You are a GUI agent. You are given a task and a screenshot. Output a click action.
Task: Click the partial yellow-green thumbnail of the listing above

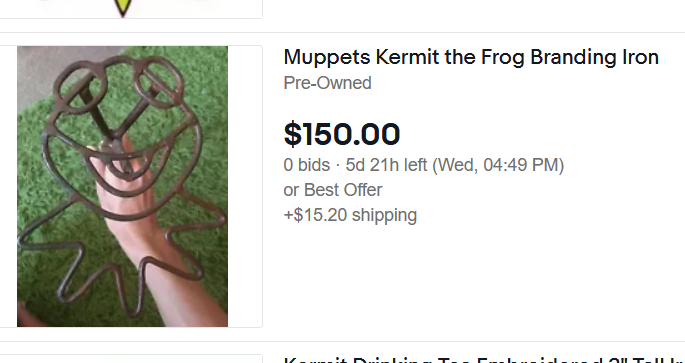[123, 8]
